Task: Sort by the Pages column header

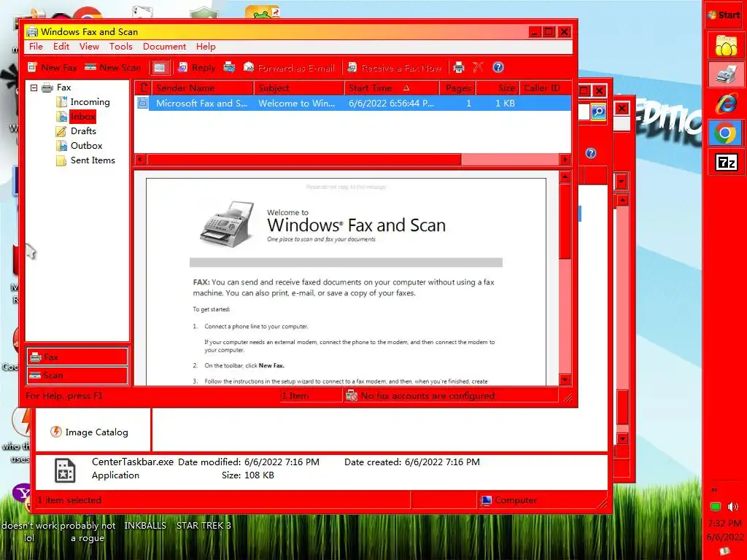Action: [x=457, y=87]
